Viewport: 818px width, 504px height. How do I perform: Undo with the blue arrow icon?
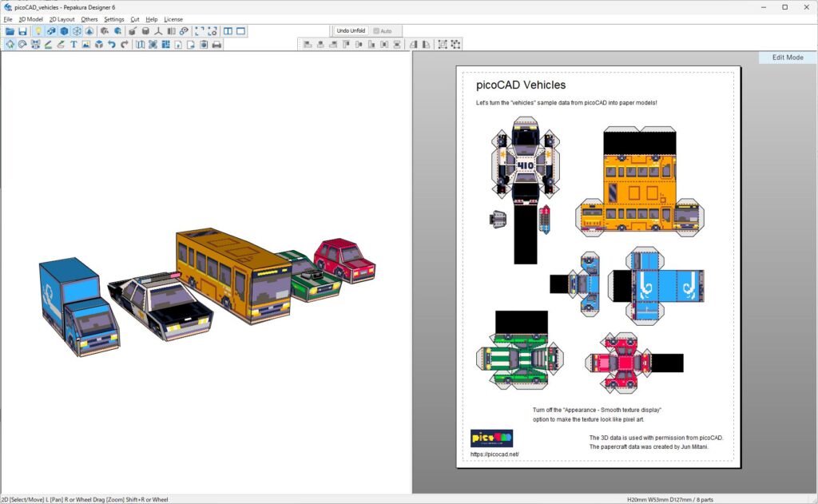pyautogui.click(x=112, y=45)
